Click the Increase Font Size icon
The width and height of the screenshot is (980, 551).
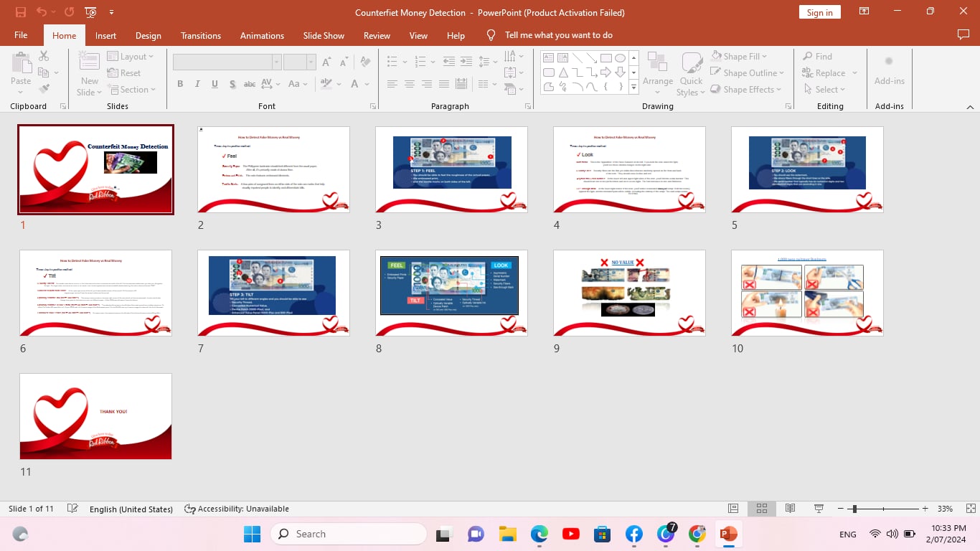[326, 62]
